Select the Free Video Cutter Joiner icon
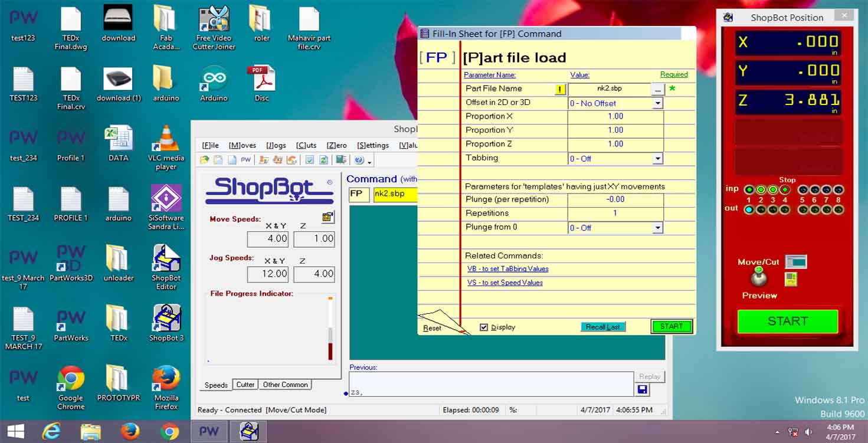 tap(214, 28)
